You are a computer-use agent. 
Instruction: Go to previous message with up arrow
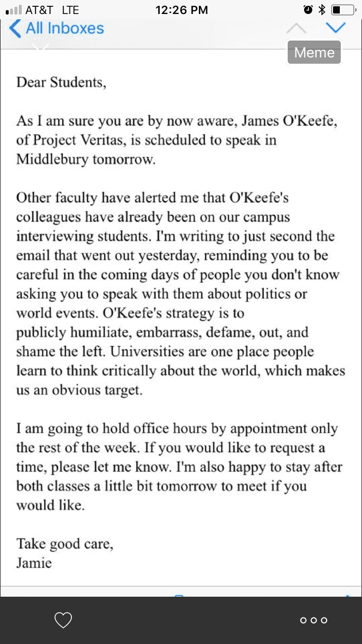pyautogui.click(x=296, y=28)
